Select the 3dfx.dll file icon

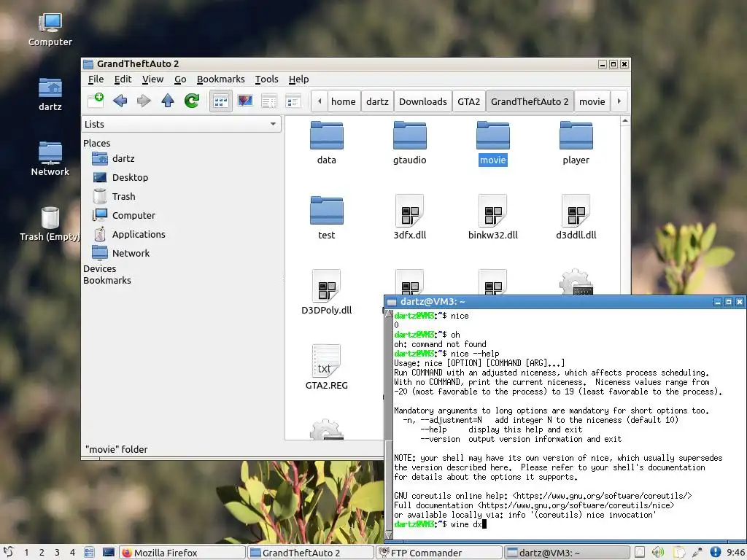coord(410,211)
